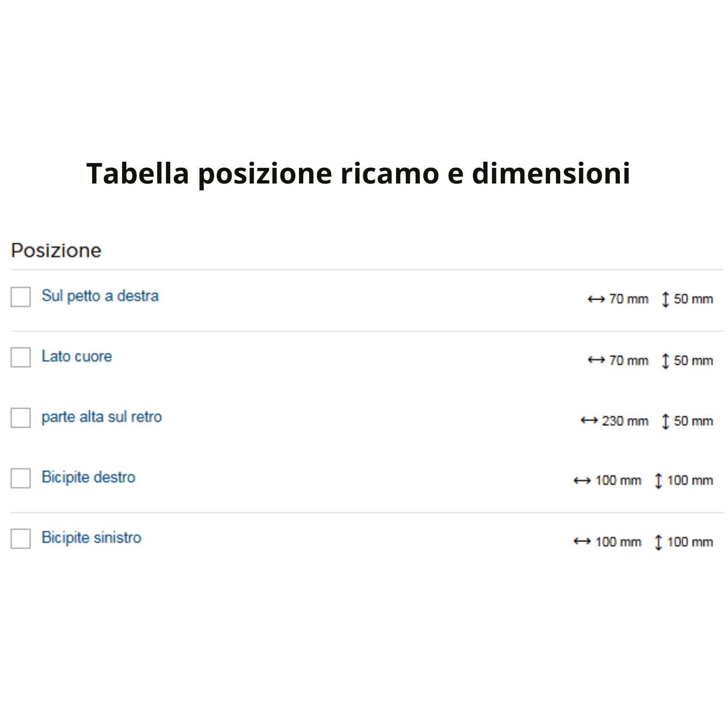Click height arrow icon for 'Bicipite sinistro'
The width and height of the screenshot is (728, 728).
coord(658,542)
